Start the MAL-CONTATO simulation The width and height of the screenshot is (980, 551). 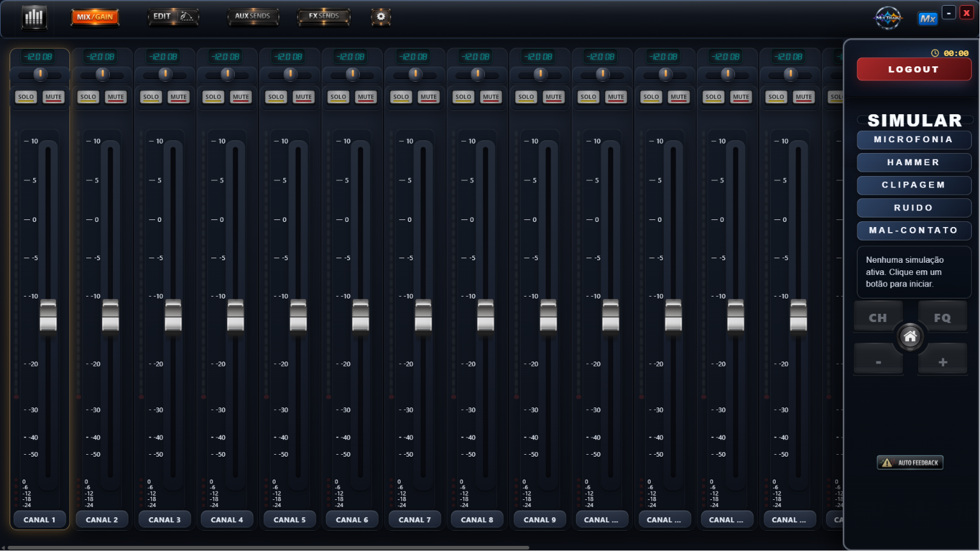[914, 230]
